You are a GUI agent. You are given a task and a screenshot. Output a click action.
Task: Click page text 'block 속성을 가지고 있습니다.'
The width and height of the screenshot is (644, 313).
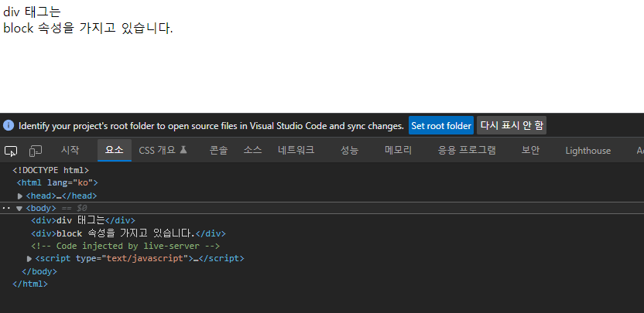(88, 29)
